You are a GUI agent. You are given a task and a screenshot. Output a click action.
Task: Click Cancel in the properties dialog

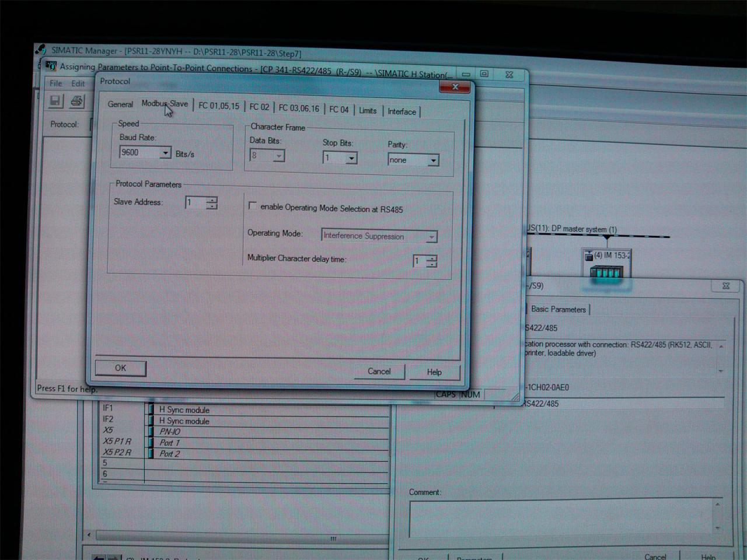tap(655, 556)
